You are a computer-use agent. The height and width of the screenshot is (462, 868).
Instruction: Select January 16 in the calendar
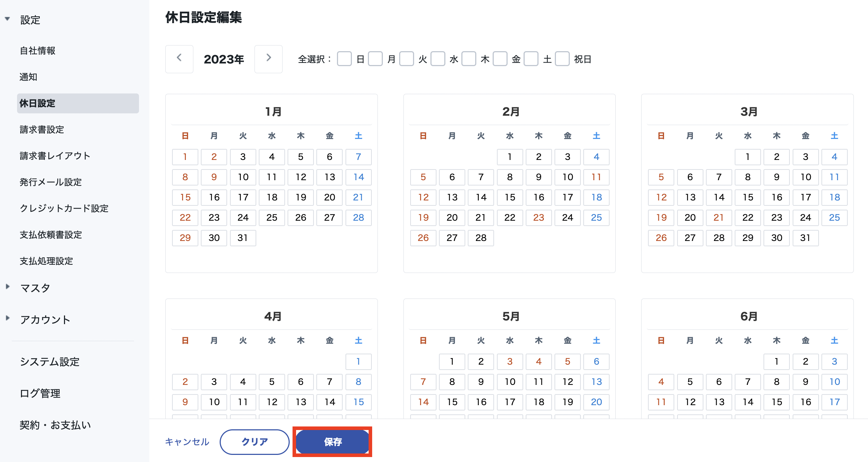pyautogui.click(x=214, y=197)
